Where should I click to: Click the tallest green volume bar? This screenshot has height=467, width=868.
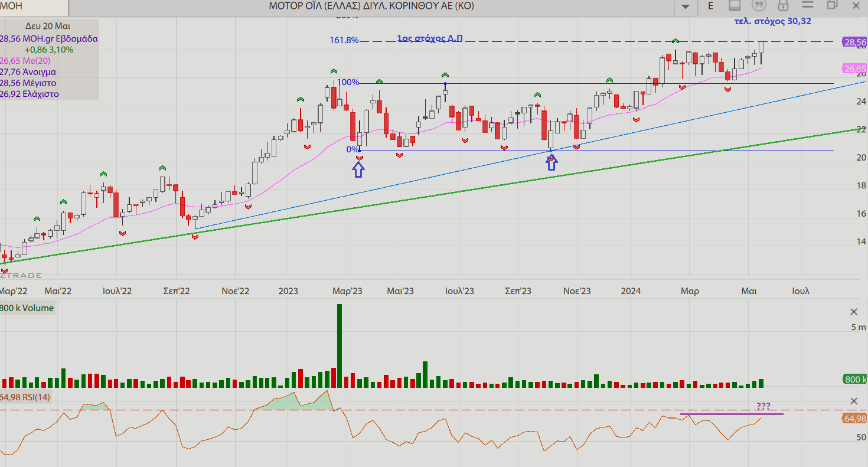(x=340, y=346)
